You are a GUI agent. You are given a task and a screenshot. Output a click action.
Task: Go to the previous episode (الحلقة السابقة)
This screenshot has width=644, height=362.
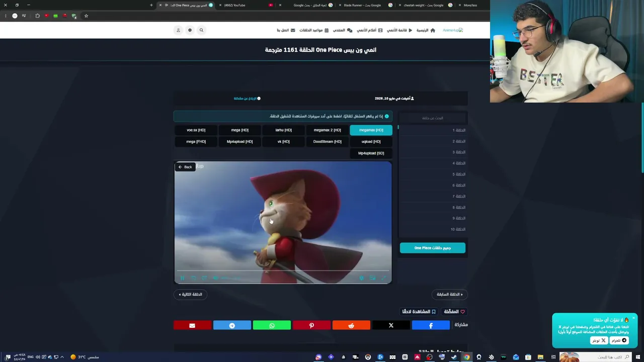450,295
